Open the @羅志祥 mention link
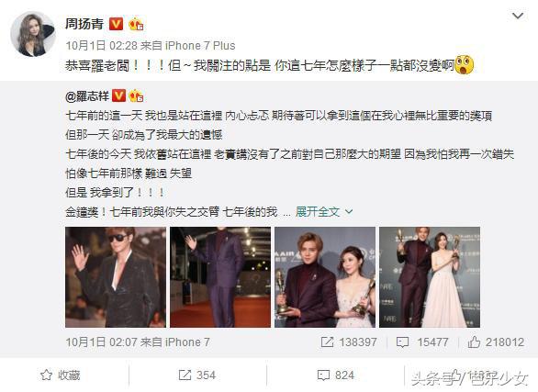 87,96
